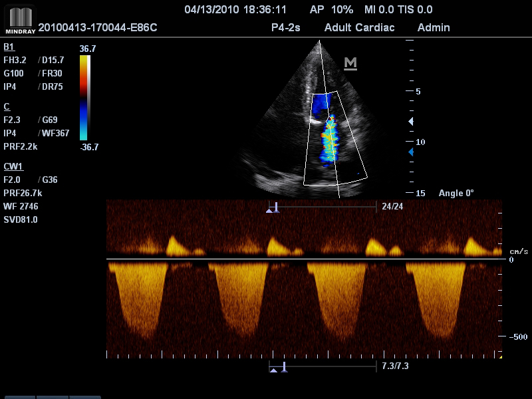Click the P4-2s probe label

tap(287, 27)
